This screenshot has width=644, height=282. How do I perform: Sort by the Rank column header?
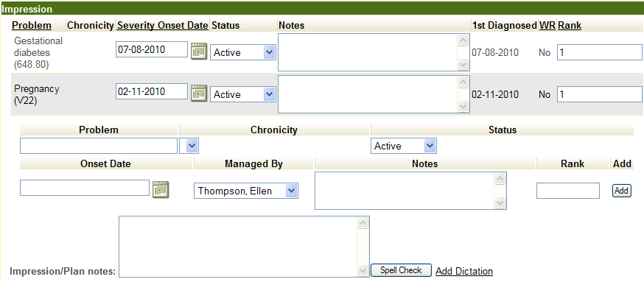(x=570, y=26)
